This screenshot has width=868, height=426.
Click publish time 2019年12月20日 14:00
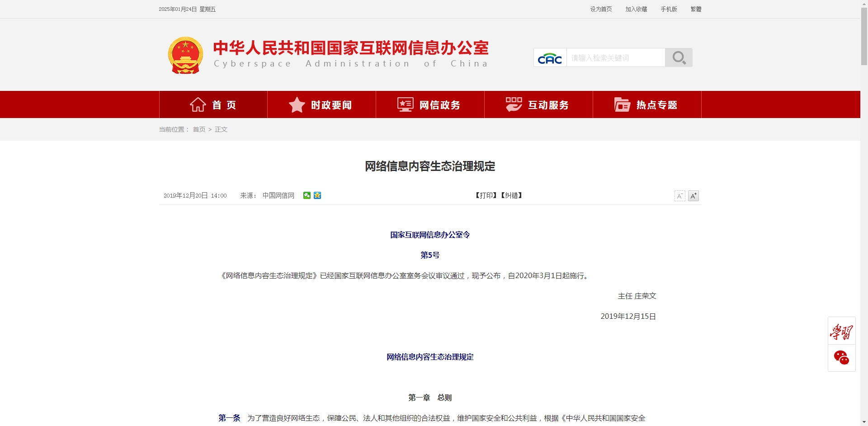tap(195, 195)
